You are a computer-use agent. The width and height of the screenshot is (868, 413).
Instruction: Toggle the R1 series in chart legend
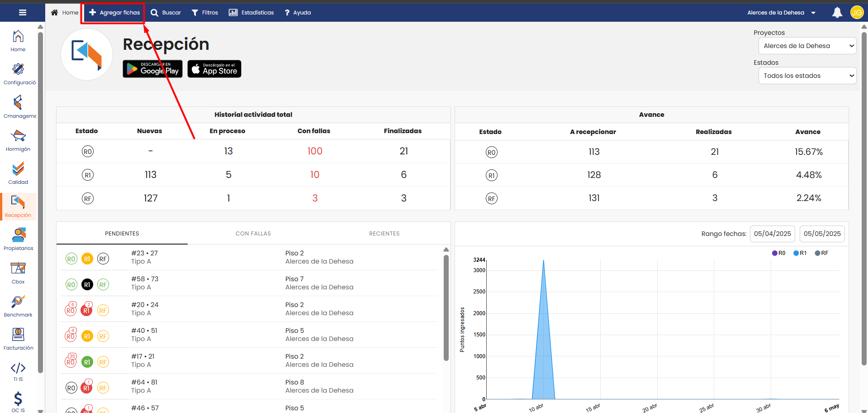(800, 253)
